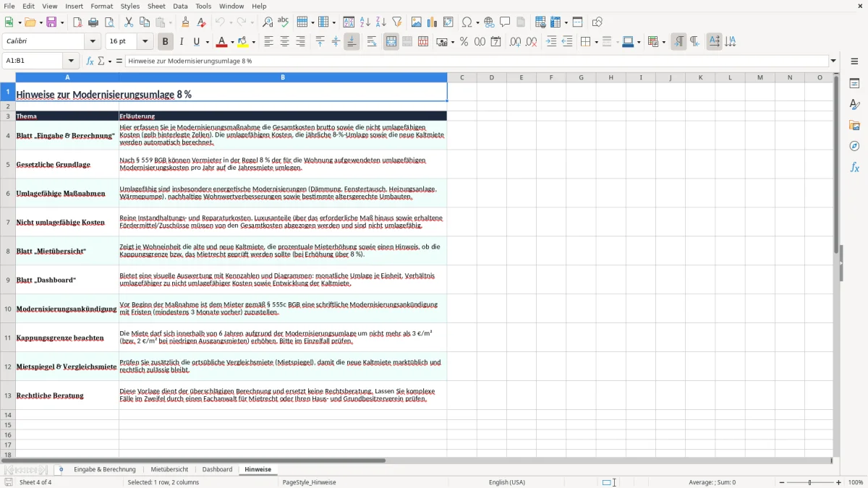Toggle Underline formatting

point(196,42)
